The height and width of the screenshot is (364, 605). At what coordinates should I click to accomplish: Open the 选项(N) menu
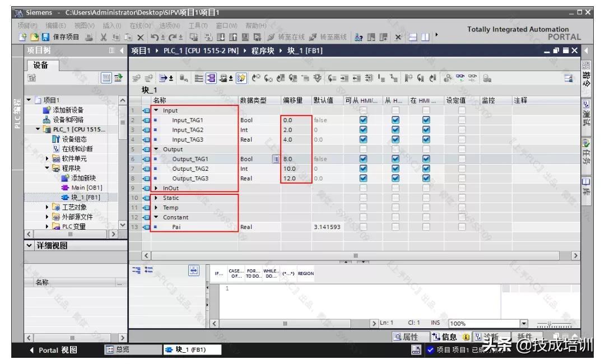pyautogui.click(x=169, y=25)
